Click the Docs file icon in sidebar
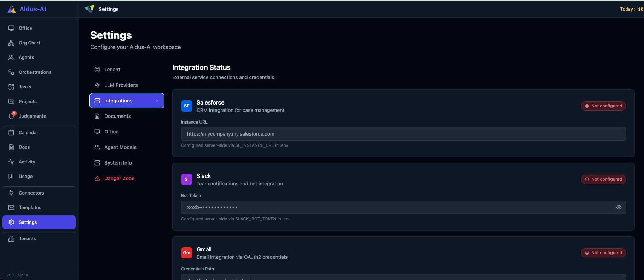The height and width of the screenshot is (280, 644). (x=11, y=147)
